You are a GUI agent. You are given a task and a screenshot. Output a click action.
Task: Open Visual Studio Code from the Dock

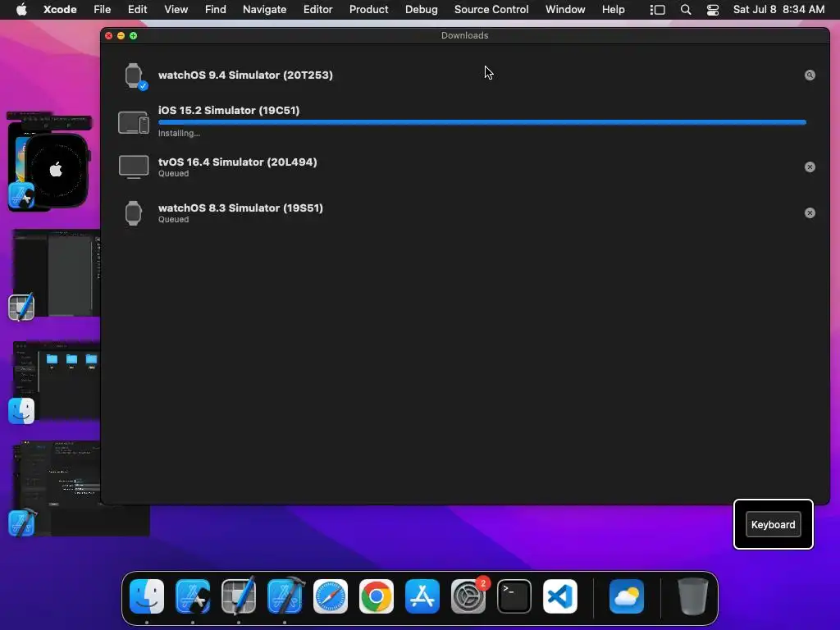(x=560, y=596)
